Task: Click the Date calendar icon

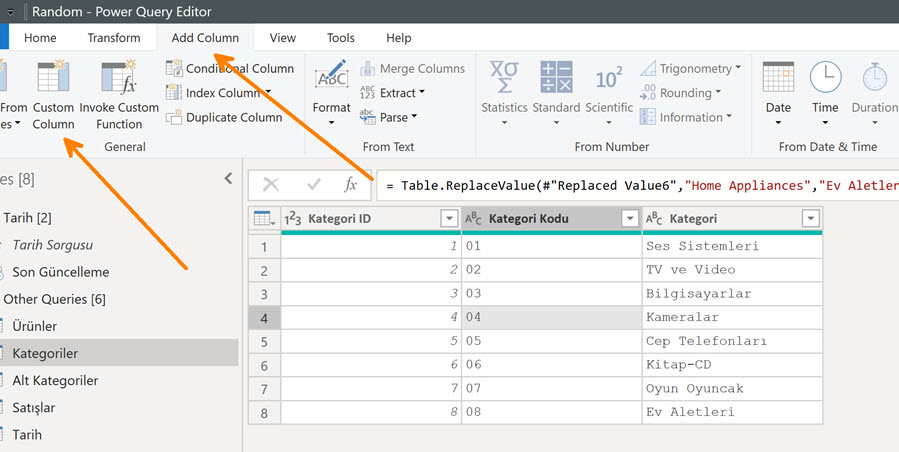Action: 778,77
